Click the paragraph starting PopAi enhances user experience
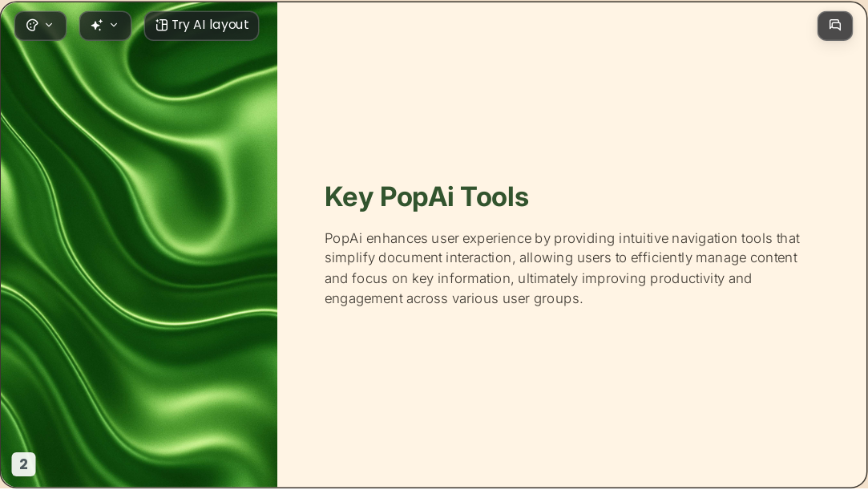The width and height of the screenshot is (868, 490). click(x=562, y=269)
